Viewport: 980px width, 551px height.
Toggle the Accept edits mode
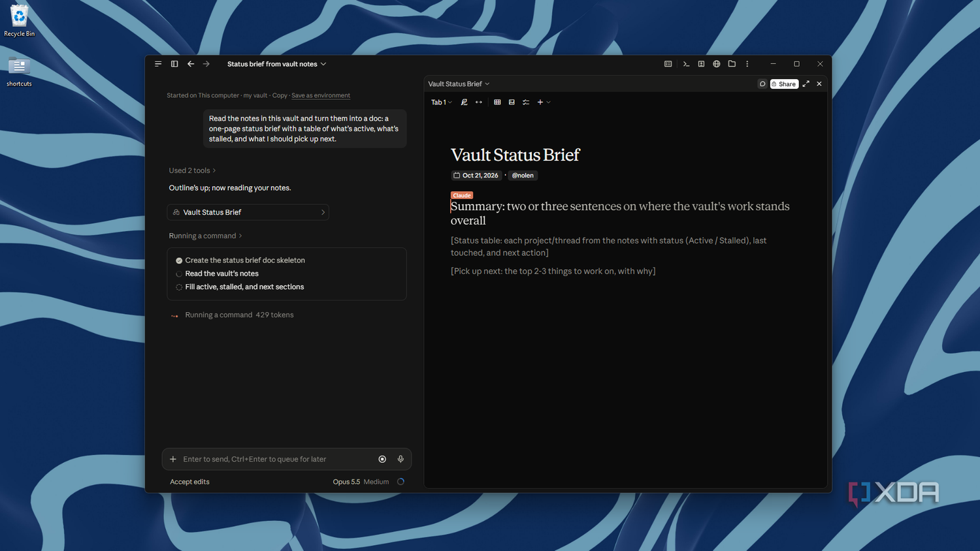(x=189, y=482)
